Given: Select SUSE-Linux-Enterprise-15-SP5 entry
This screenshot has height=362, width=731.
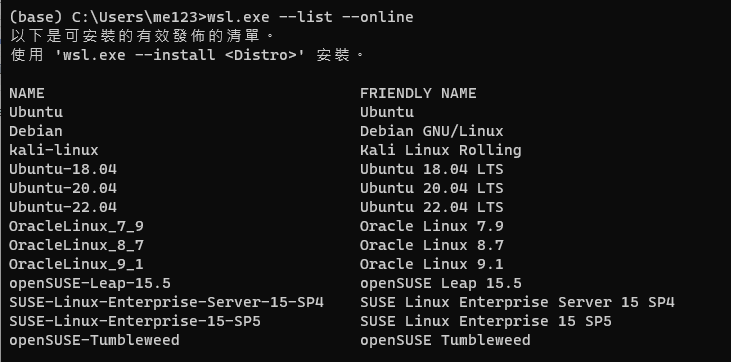Looking at the screenshot, I should [135, 321].
